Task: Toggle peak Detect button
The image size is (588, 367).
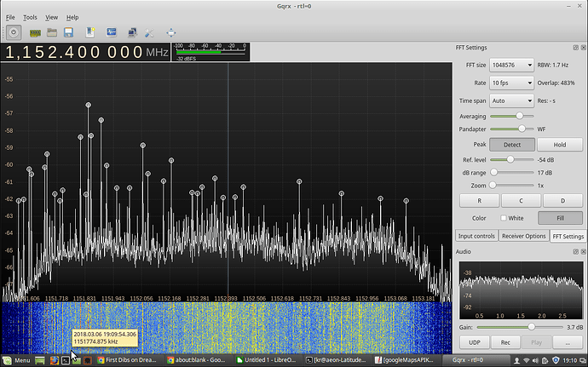Action: point(512,145)
